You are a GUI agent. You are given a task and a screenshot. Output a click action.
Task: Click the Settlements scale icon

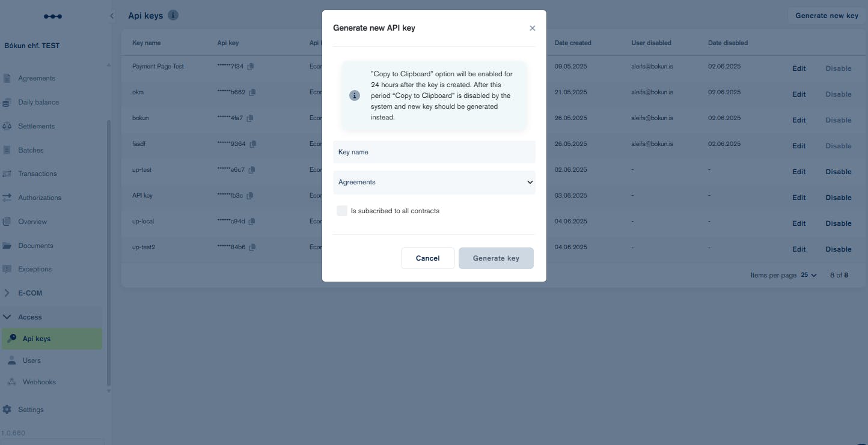[7, 126]
